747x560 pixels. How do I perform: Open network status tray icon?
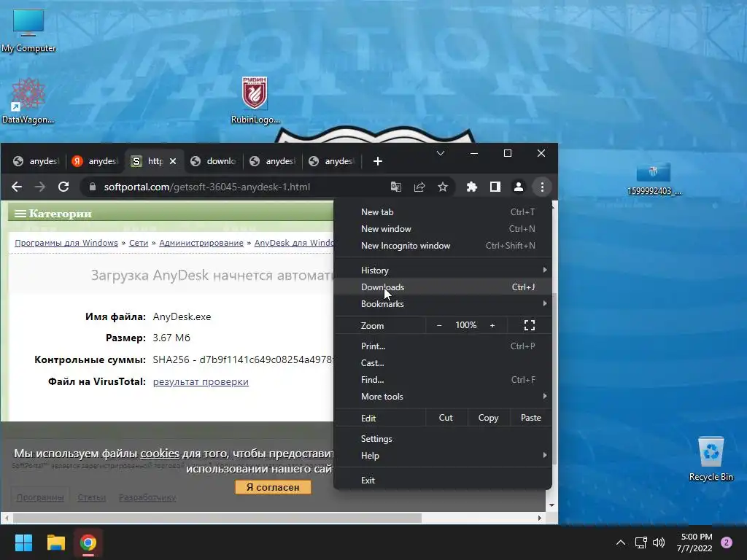point(640,542)
